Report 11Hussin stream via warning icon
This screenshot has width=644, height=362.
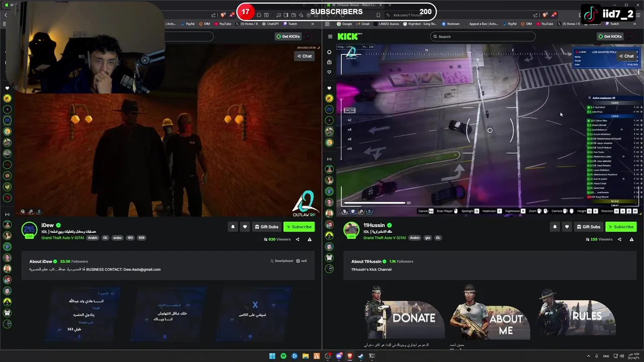click(x=631, y=239)
